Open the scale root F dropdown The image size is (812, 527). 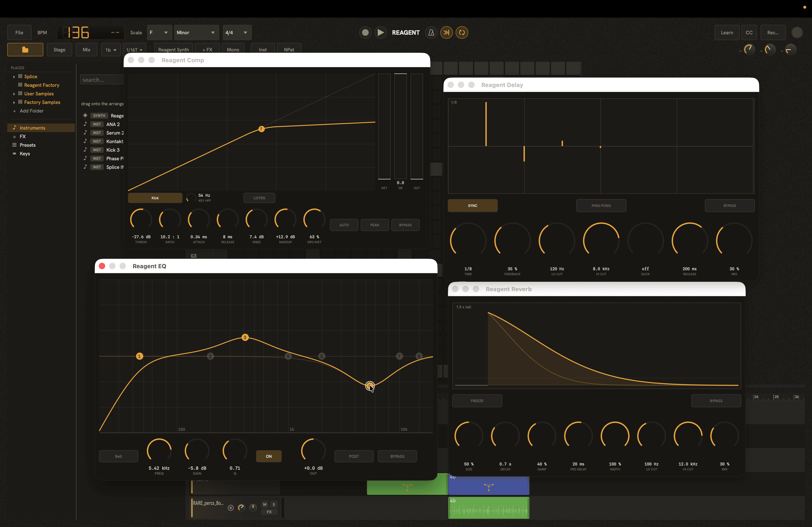coord(159,33)
